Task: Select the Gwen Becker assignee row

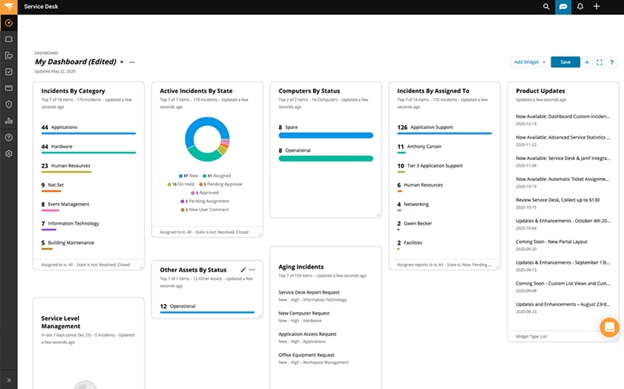Action: tap(444, 225)
